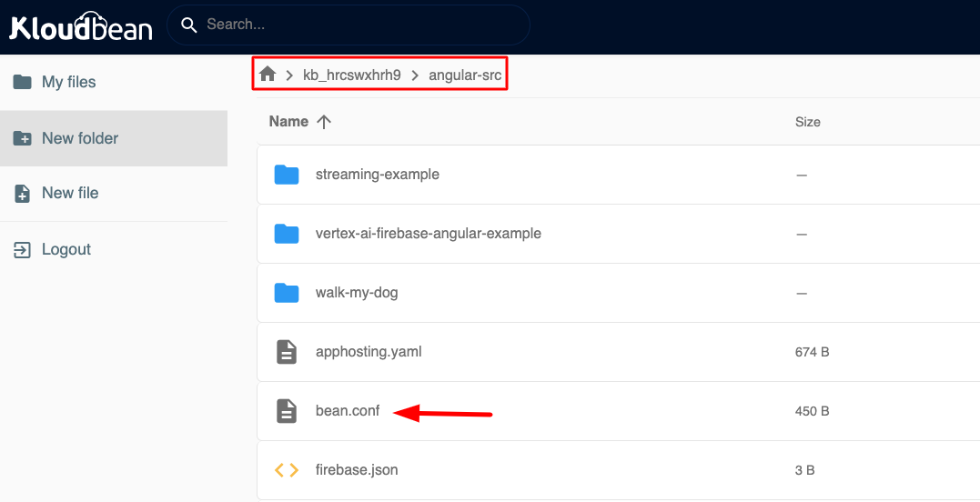Click the apphosting.yaml file icon
The height and width of the screenshot is (502, 980).
tap(287, 352)
